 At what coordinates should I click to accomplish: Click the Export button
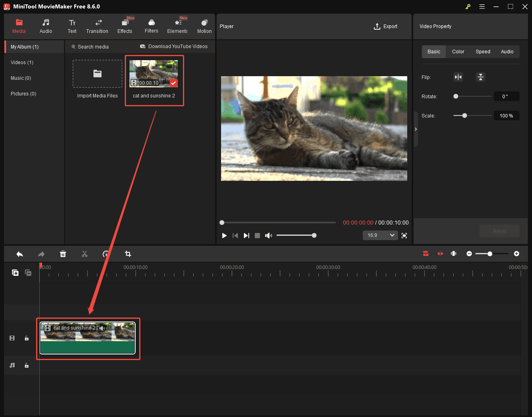click(386, 26)
